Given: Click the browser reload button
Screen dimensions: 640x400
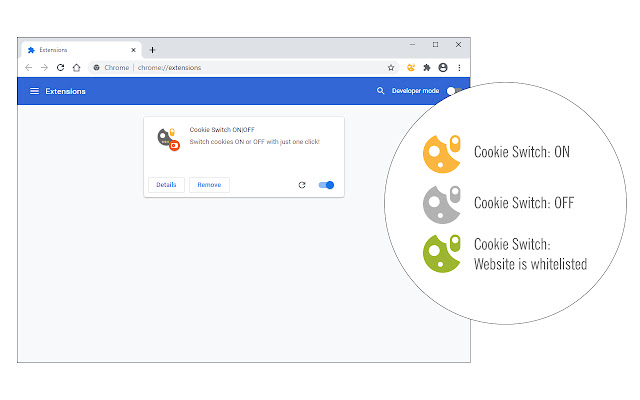Looking at the screenshot, I should click(61, 68).
